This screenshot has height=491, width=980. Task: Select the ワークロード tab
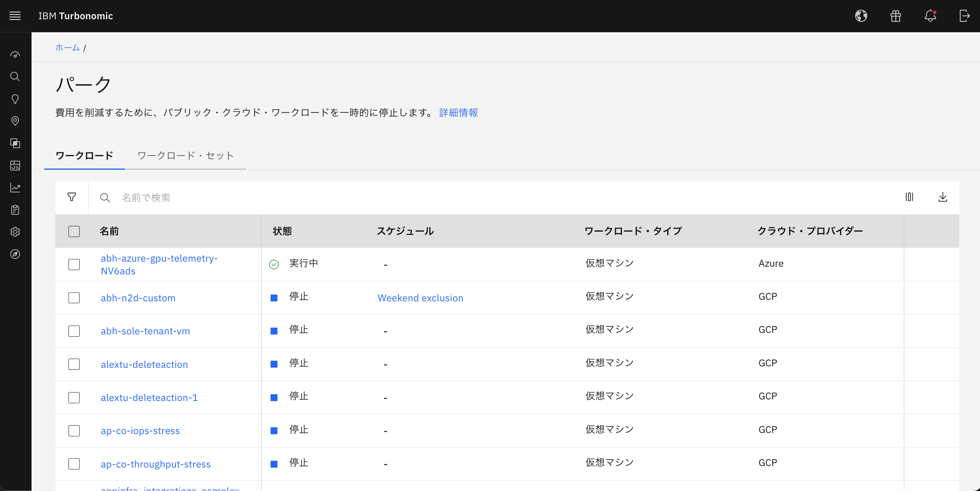coord(84,155)
